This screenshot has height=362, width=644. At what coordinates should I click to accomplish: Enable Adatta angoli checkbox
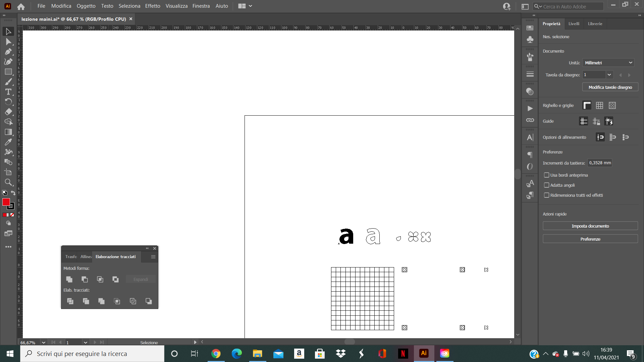(546, 185)
